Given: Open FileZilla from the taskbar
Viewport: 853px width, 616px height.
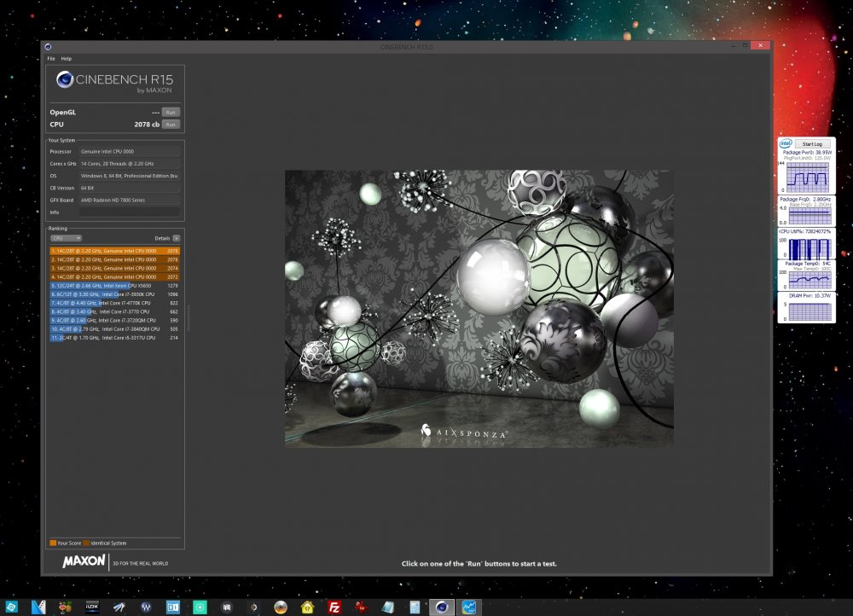Looking at the screenshot, I should 334,607.
